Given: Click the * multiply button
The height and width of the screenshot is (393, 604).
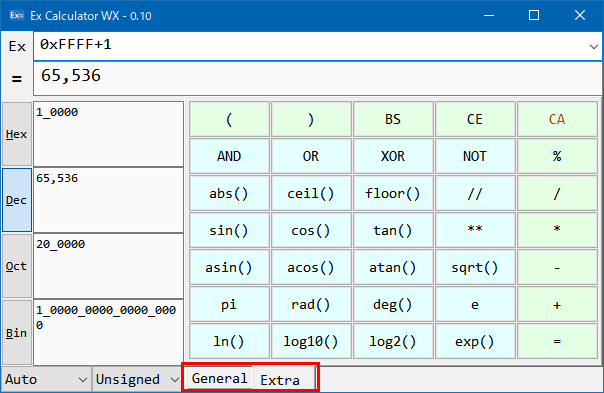Looking at the screenshot, I should 557,230.
